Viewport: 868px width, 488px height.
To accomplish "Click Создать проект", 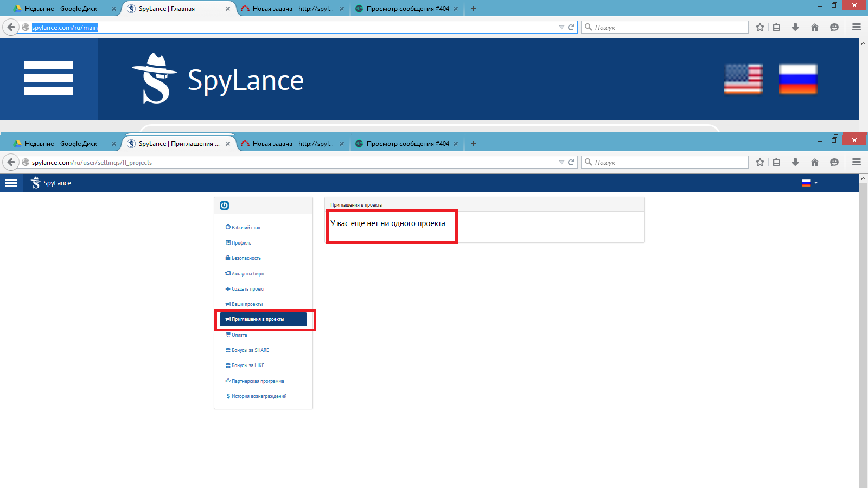I will coord(248,289).
